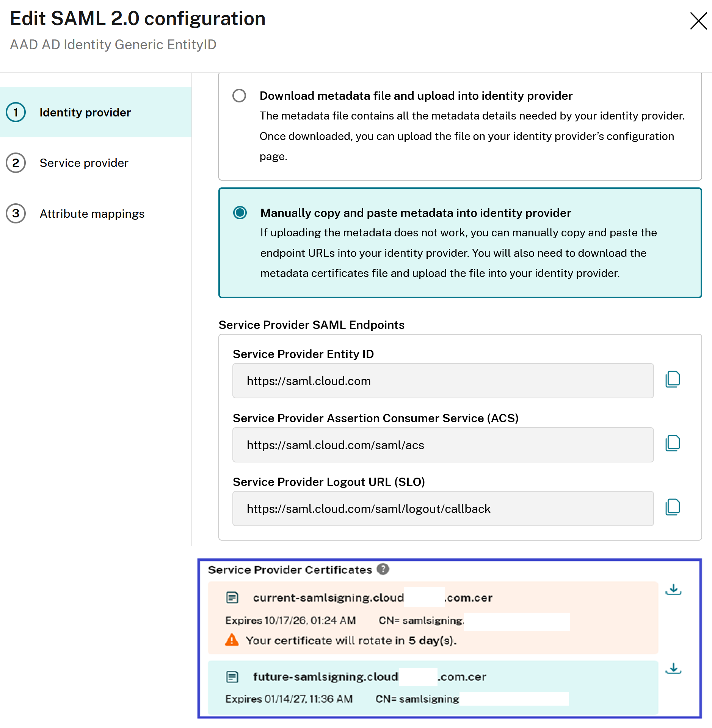The width and height of the screenshot is (712, 728).
Task: Click the Logout URL field
Action: click(x=443, y=508)
